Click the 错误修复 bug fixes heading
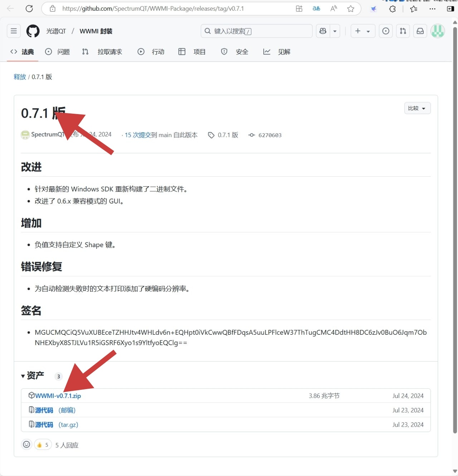458x476 pixels. click(42, 267)
